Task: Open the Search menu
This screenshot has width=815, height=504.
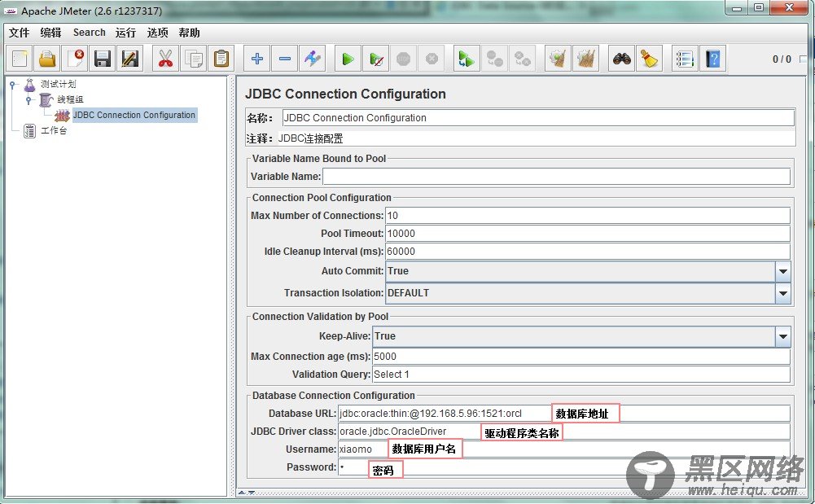Action: (90, 33)
